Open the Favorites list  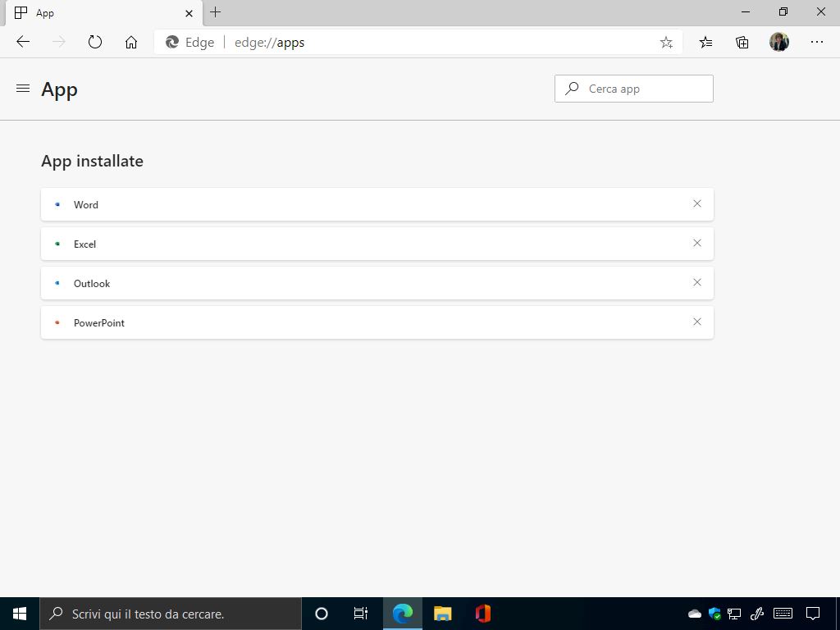coord(705,42)
